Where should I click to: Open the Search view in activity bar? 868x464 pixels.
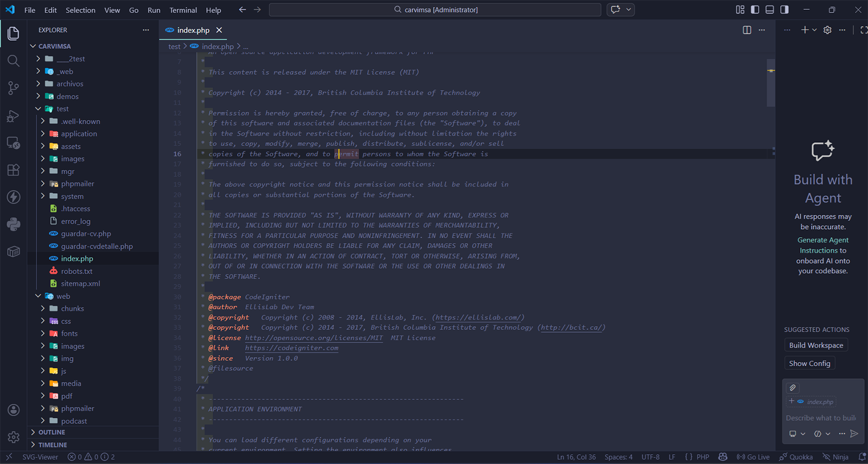click(14, 61)
